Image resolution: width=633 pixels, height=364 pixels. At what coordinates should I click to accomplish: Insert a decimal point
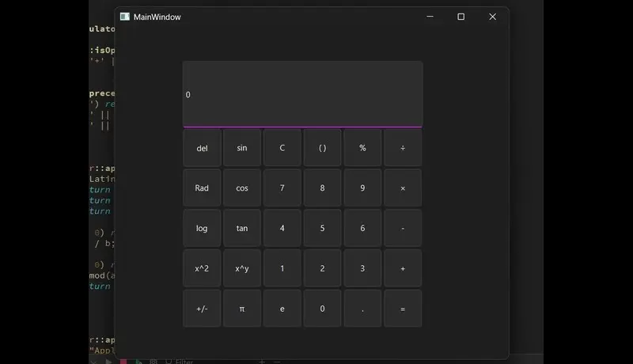coord(362,309)
